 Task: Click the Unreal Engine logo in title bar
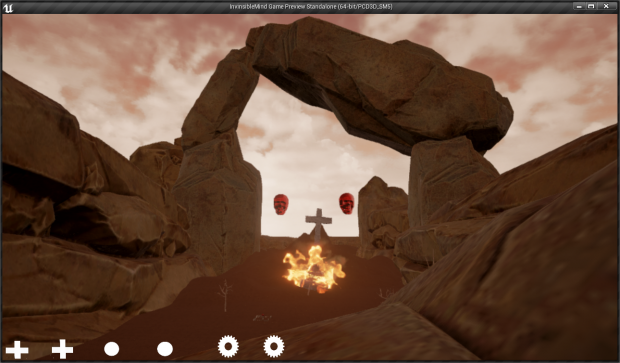point(8,7)
